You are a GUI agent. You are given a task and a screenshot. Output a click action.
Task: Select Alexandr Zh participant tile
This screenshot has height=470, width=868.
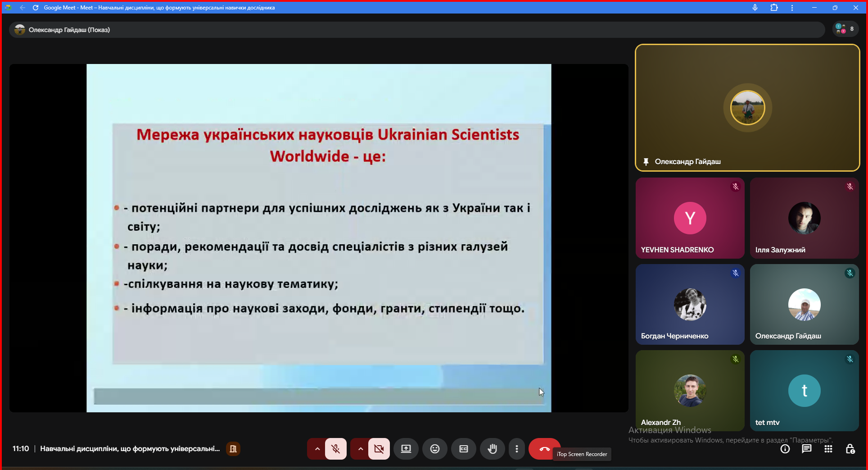690,391
